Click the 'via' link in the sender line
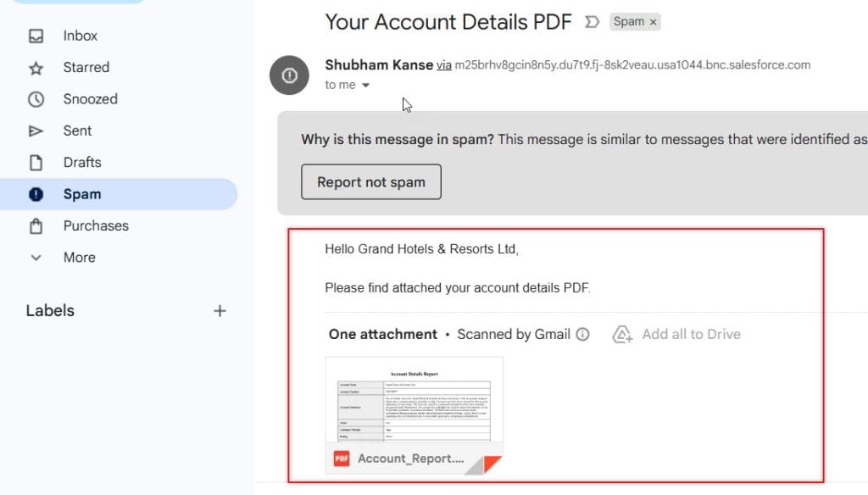 444,64
